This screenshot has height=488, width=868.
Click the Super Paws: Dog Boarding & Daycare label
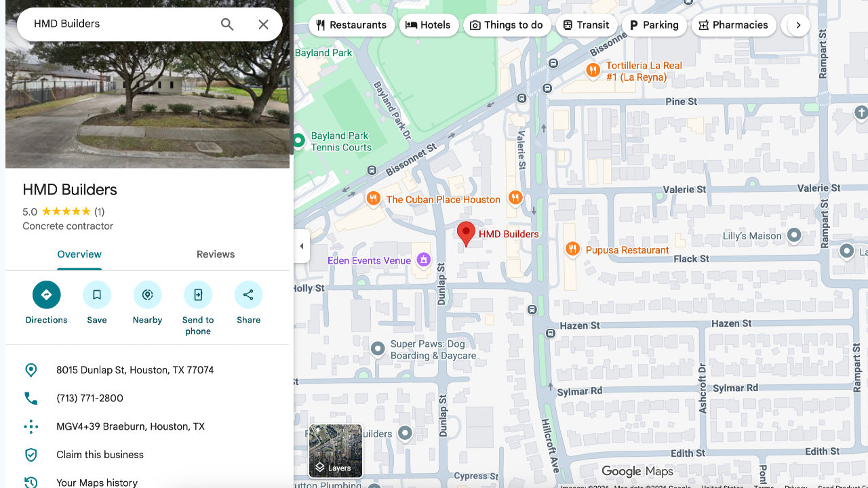tap(433, 350)
